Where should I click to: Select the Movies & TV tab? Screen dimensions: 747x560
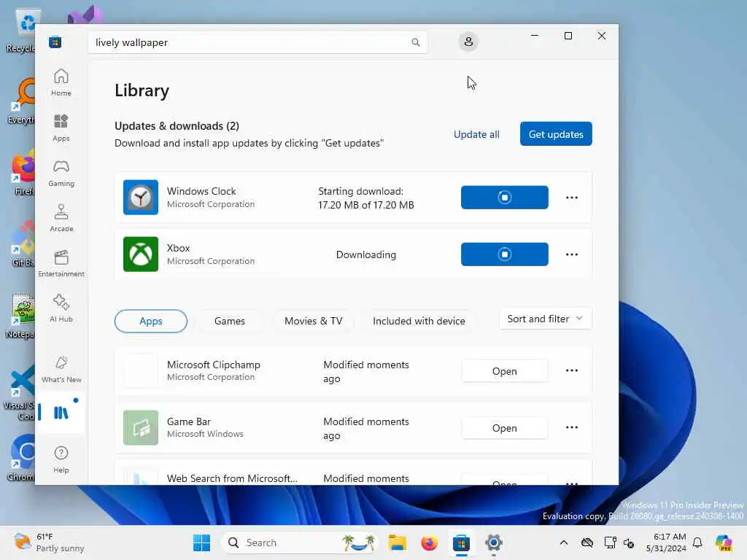314,321
